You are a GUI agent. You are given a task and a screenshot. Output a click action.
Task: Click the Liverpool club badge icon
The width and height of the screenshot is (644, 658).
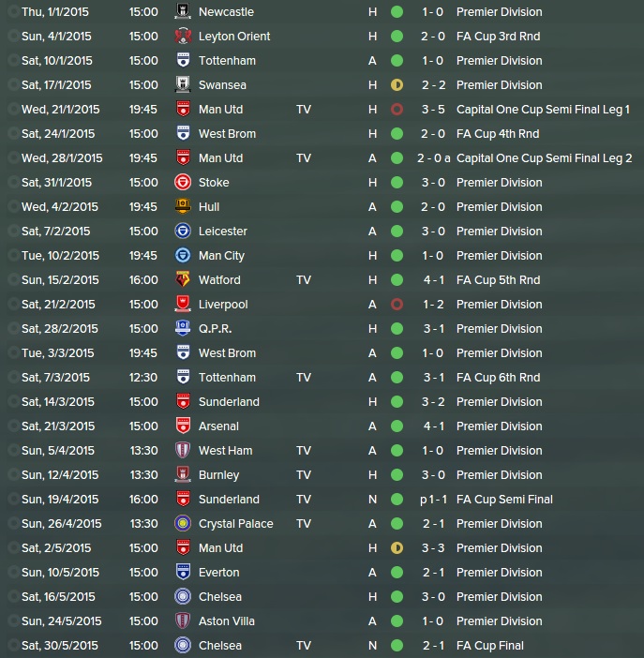(183, 304)
